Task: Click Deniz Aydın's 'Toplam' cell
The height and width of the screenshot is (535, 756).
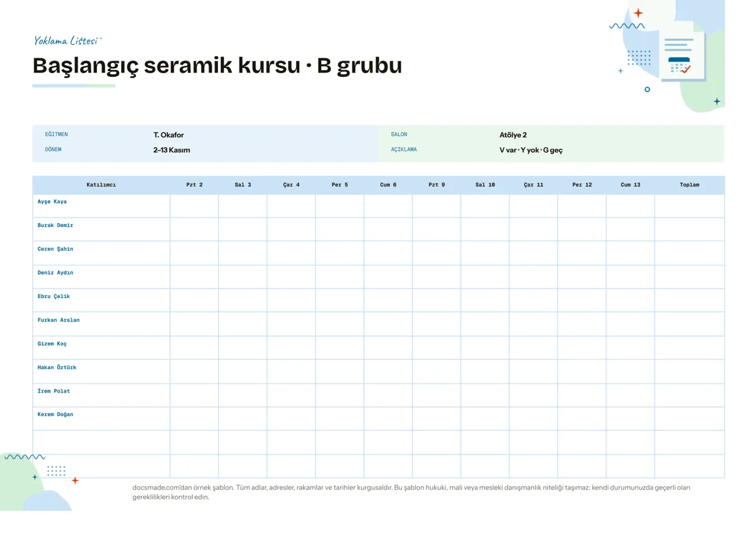Action: coord(689,277)
